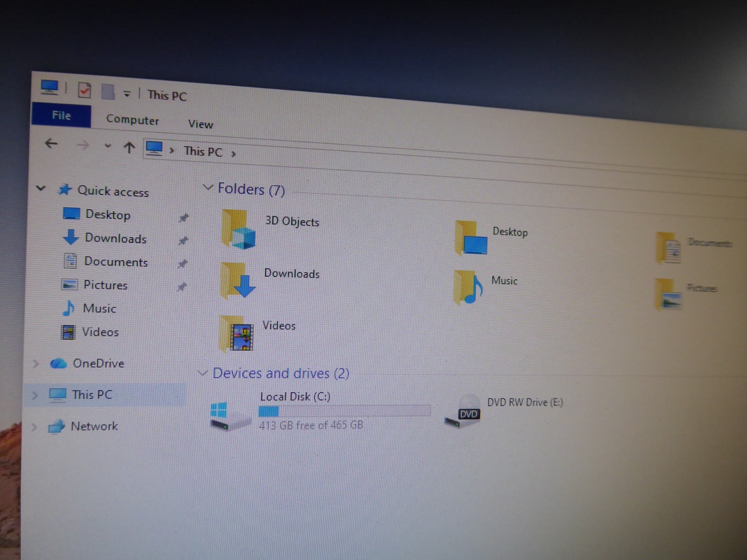Image resolution: width=747 pixels, height=560 pixels.
Task: Open Videos in the Quick access list
Action: pyautogui.click(x=100, y=332)
